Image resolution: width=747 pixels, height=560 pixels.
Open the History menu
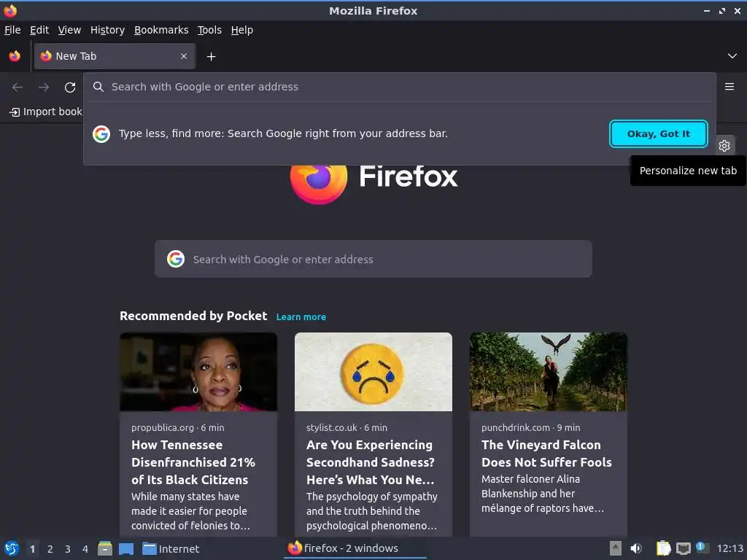pyautogui.click(x=108, y=30)
